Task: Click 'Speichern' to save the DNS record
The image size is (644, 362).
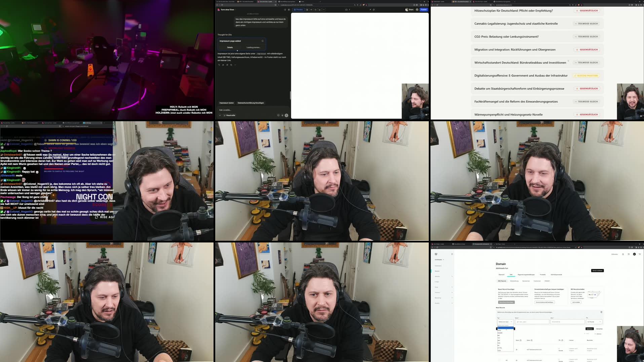Action: [x=590, y=329]
